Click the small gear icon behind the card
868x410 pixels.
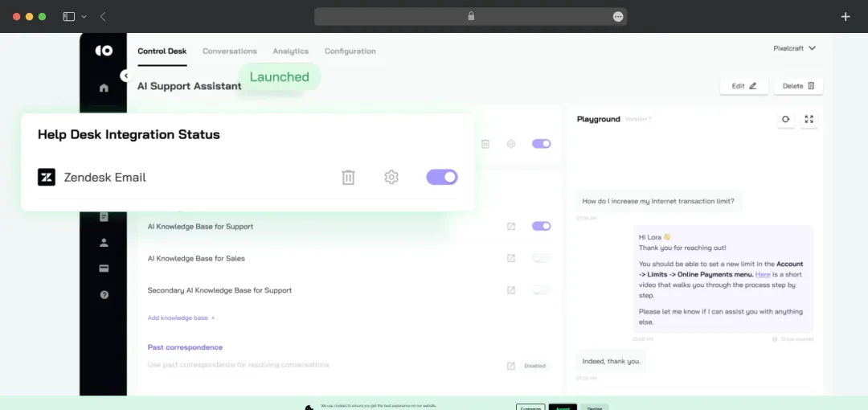(x=511, y=143)
